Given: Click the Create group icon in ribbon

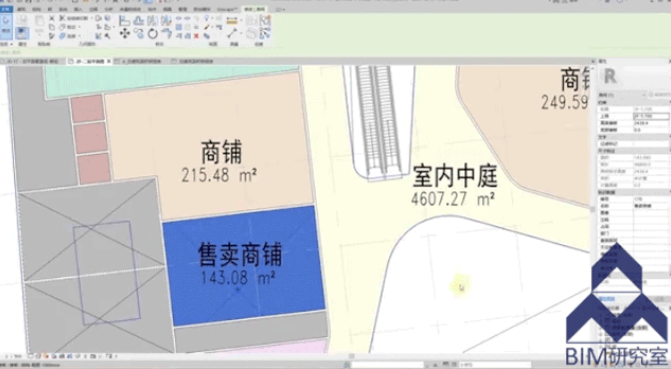Looking at the screenshot, I should 265,20.
